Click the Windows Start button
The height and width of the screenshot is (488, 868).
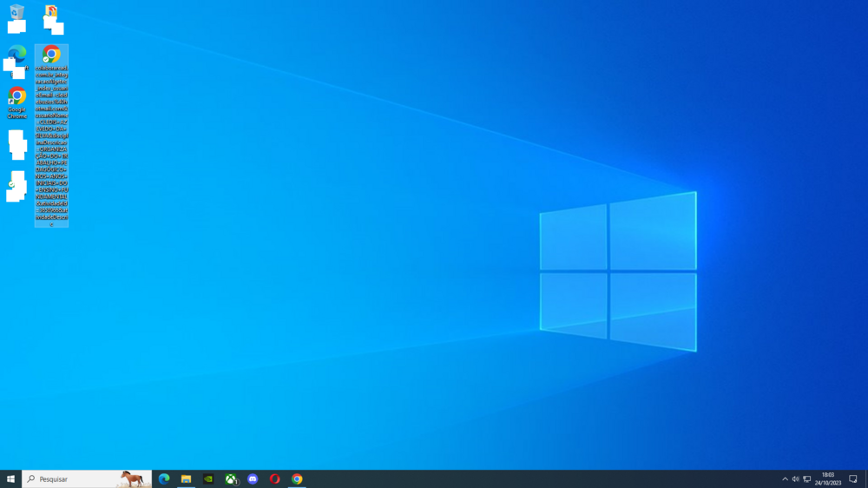pyautogui.click(x=10, y=478)
